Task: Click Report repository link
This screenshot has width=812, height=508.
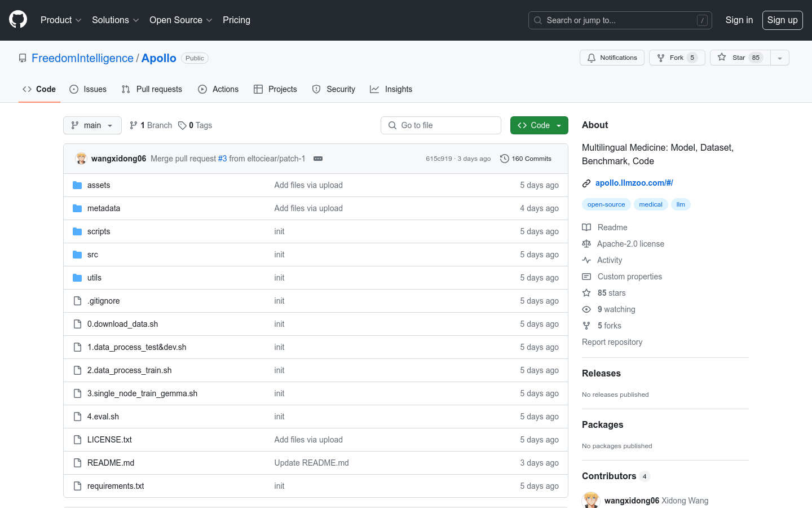Action: point(612,342)
